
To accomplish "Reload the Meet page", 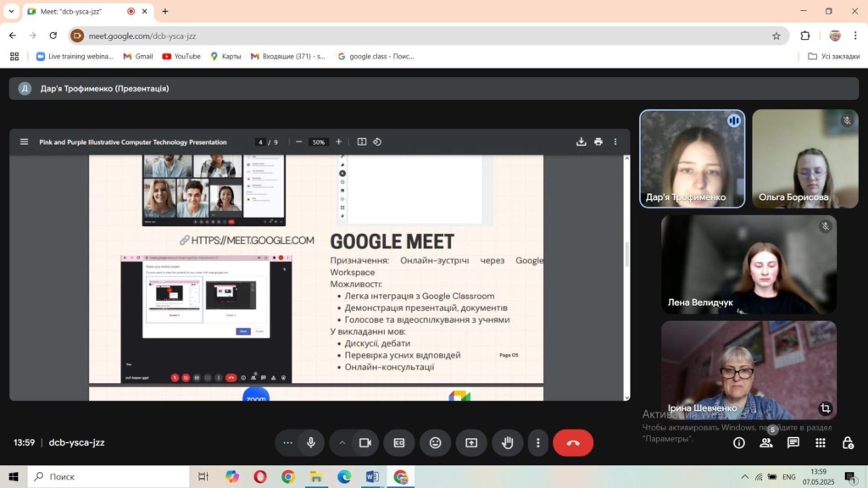I will tap(53, 36).
